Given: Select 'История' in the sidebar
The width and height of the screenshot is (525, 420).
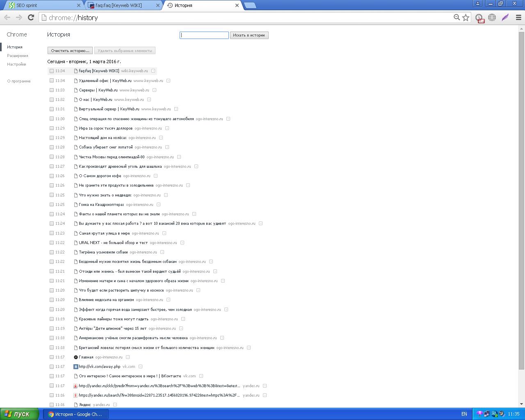Looking at the screenshot, I should [x=15, y=47].
